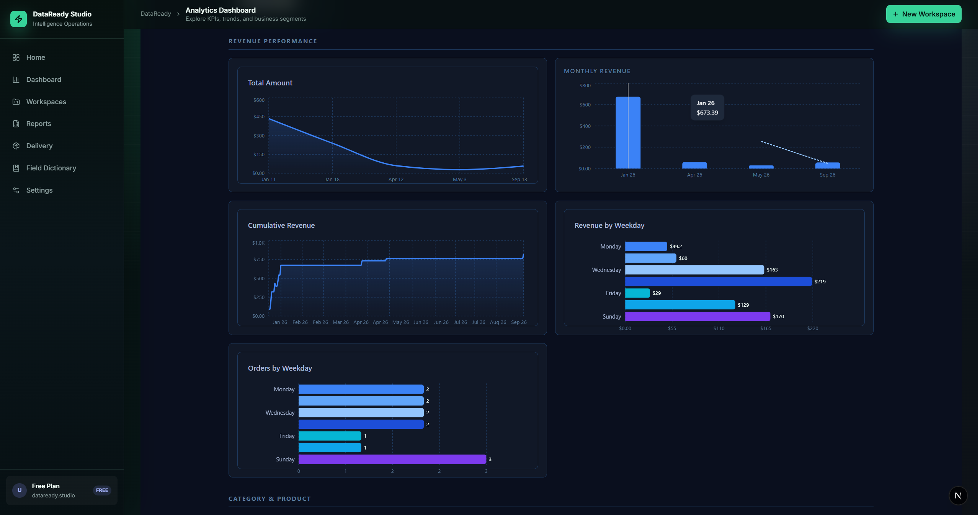This screenshot has width=980, height=515.
Task: Click the Explore KPIs subtitle text
Action: coord(246,19)
